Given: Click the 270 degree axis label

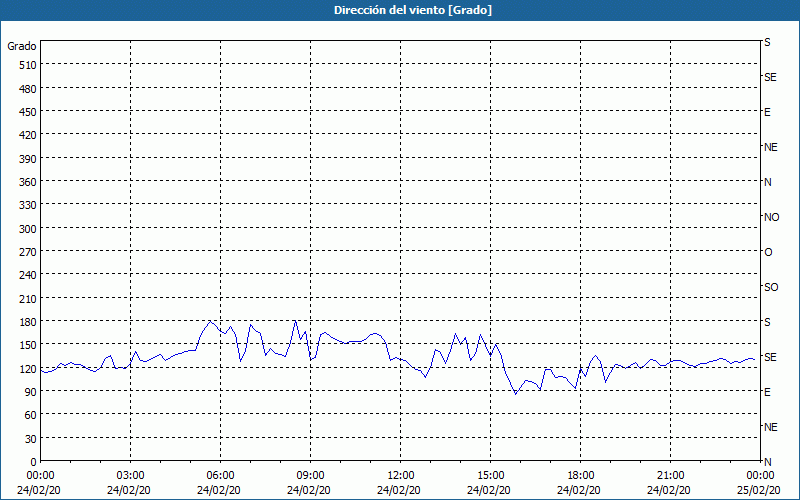Looking at the screenshot, I should 28,252.
